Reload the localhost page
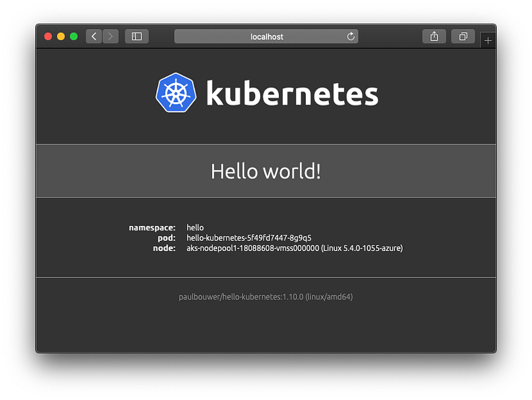The height and width of the screenshot is (400, 532). pos(350,37)
